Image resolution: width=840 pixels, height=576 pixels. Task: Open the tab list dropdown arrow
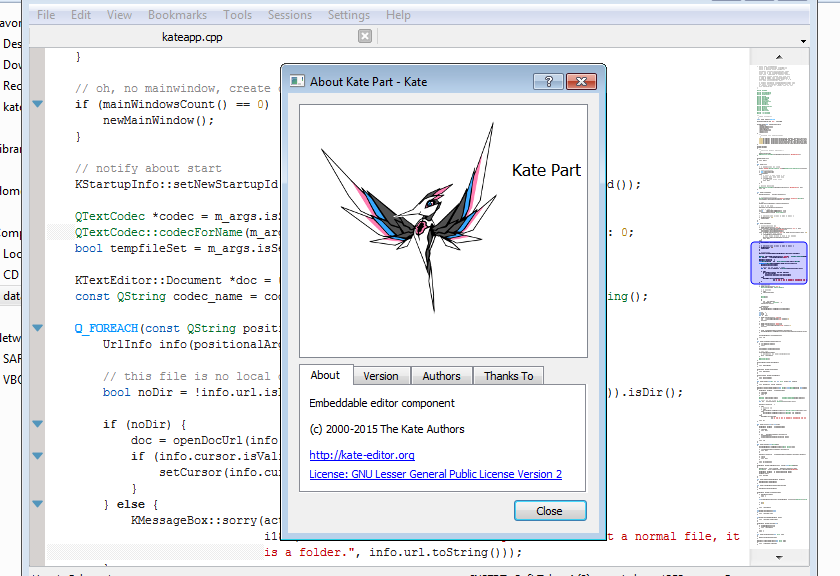coord(804,41)
